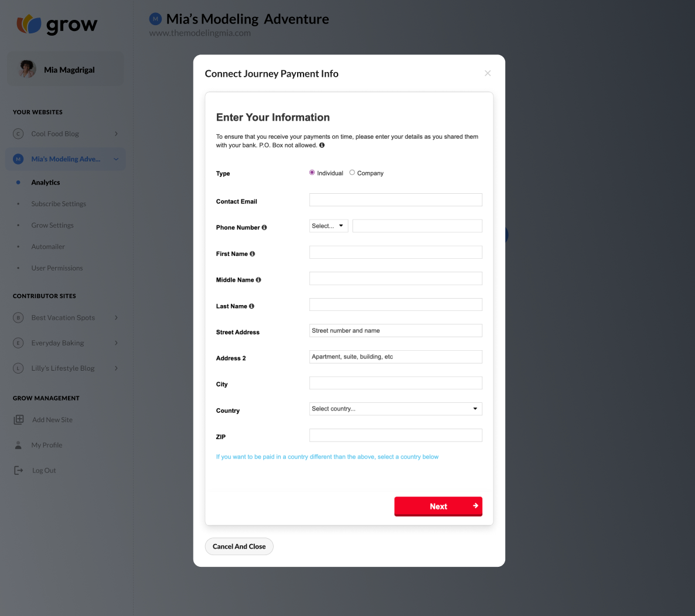
Task: Focus the phone number text field
Action: coord(417,226)
